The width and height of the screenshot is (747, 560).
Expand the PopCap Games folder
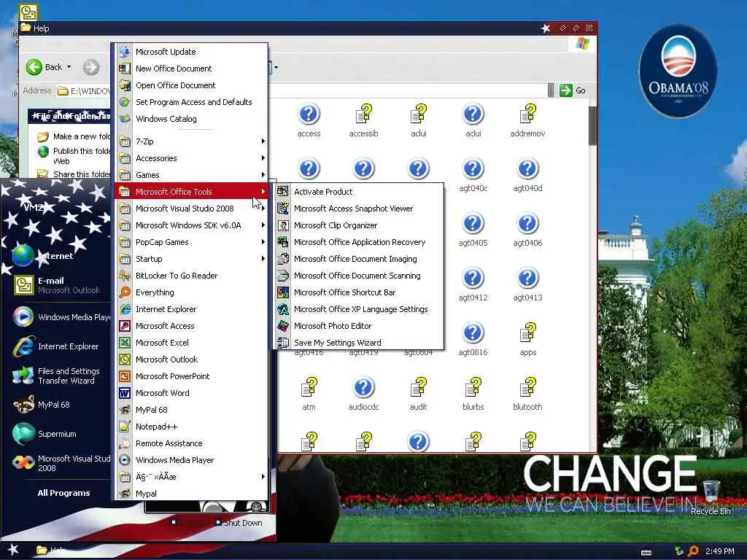[191, 242]
